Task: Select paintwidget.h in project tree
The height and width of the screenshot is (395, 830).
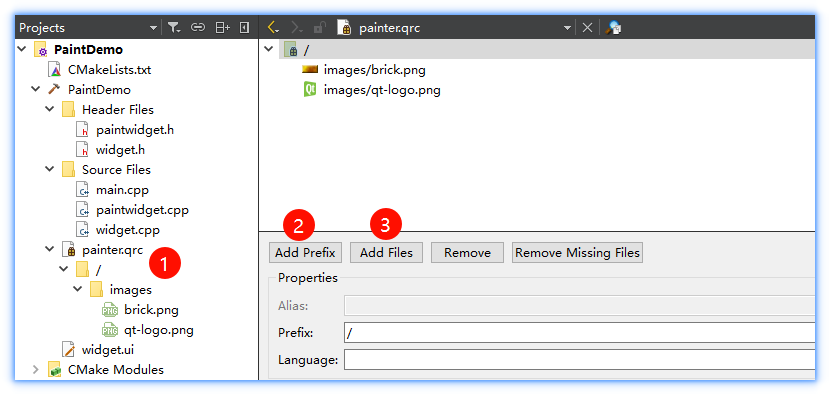Action: [135, 130]
